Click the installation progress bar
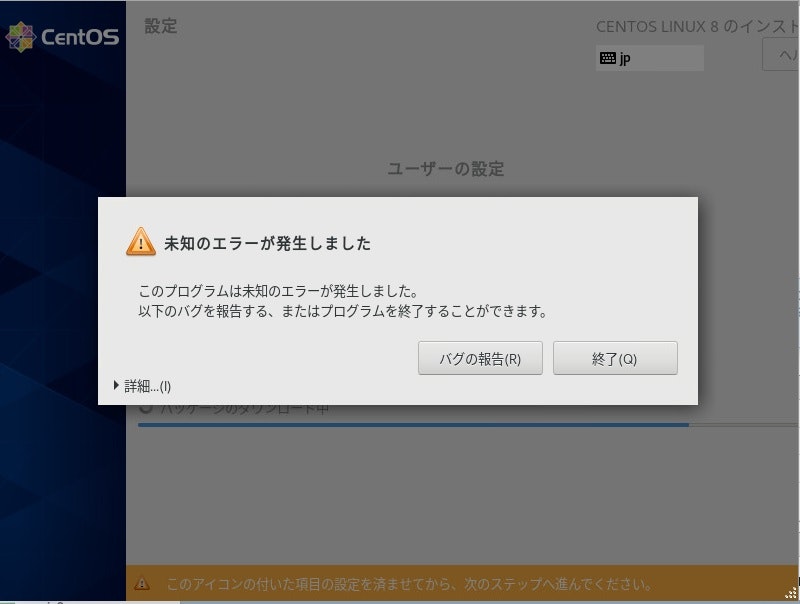 point(468,424)
